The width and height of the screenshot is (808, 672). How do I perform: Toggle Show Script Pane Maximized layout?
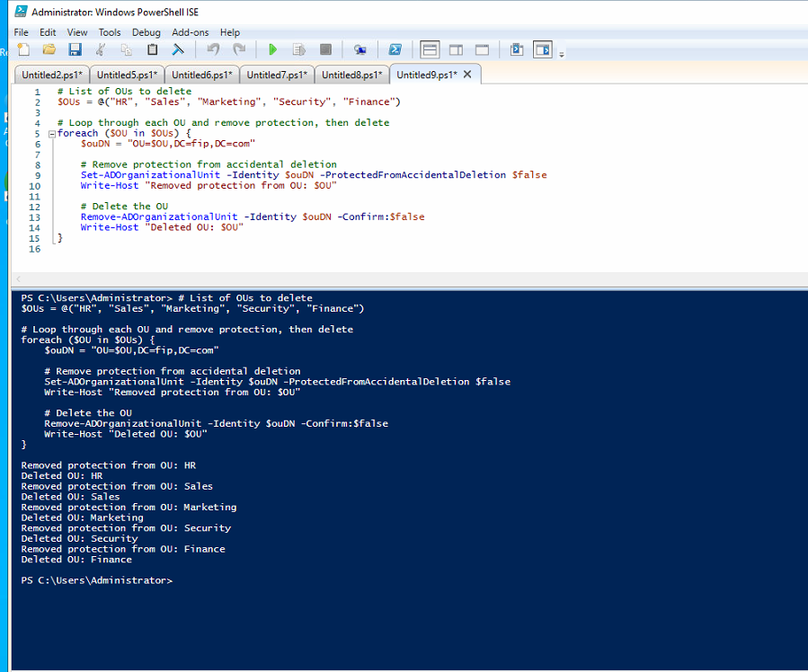[482, 49]
